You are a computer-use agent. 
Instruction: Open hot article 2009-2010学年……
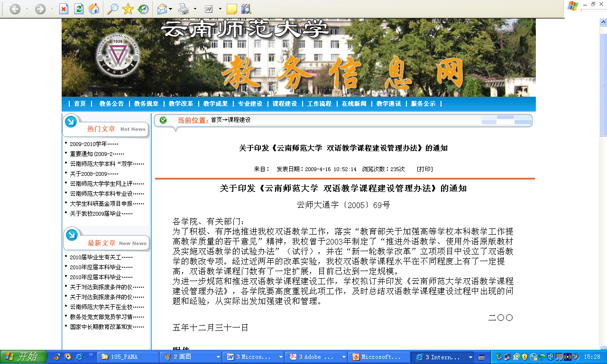[x=94, y=144]
